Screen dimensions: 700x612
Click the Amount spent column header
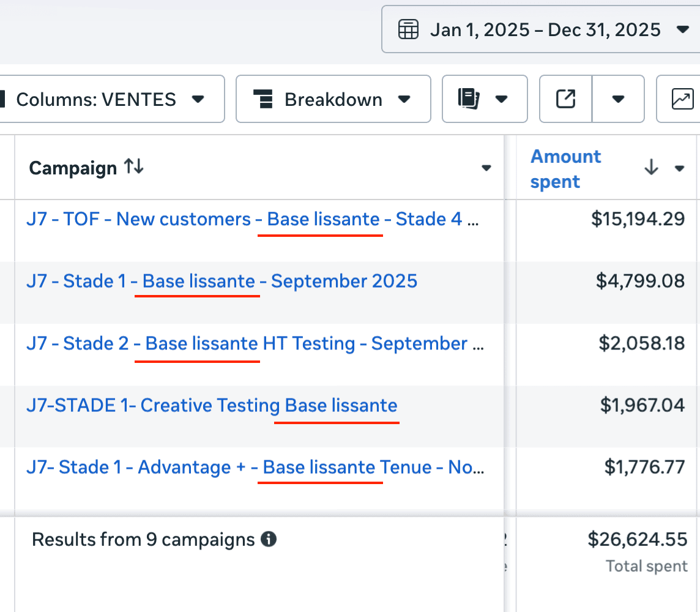[566, 169]
